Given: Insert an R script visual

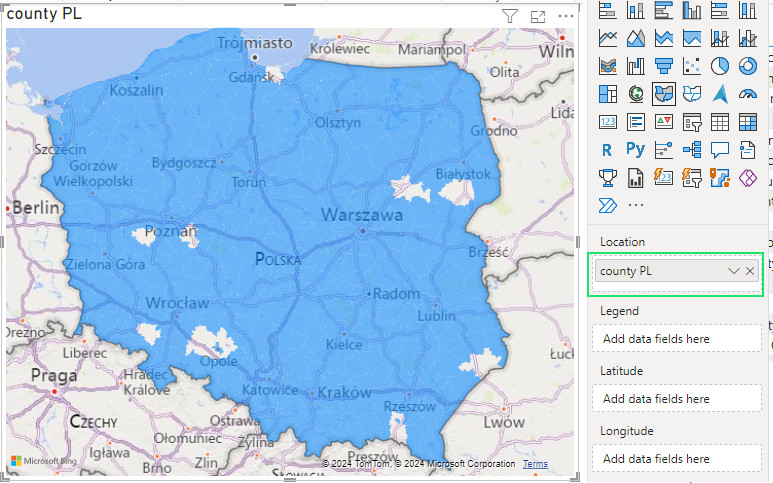Looking at the screenshot, I should (x=607, y=150).
